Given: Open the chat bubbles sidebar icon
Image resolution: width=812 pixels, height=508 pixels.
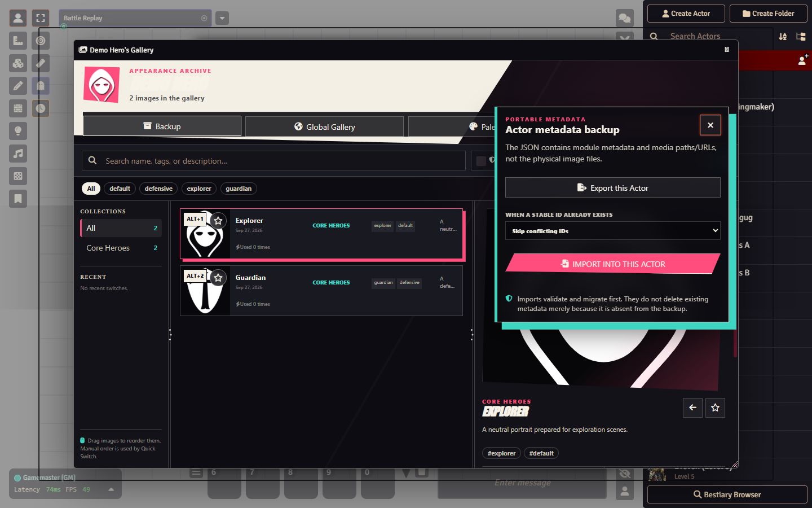Looking at the screenshot, I should [x=625, y=18].
